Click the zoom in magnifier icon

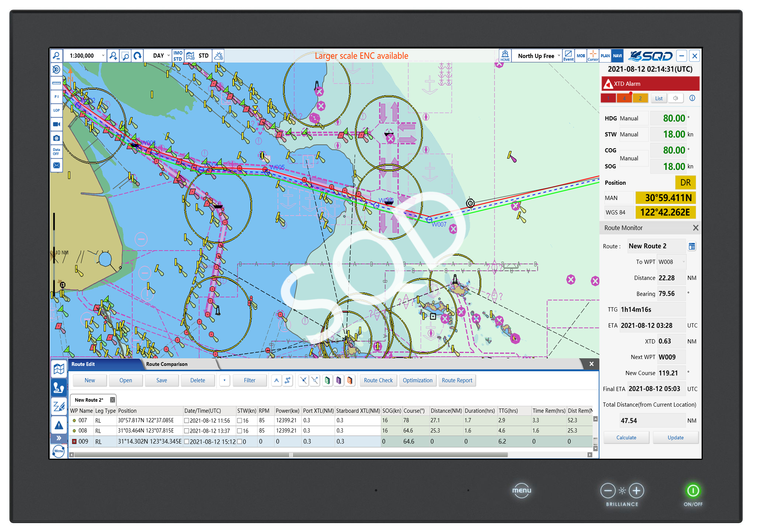pyautogui.click(x=113, y=56)
